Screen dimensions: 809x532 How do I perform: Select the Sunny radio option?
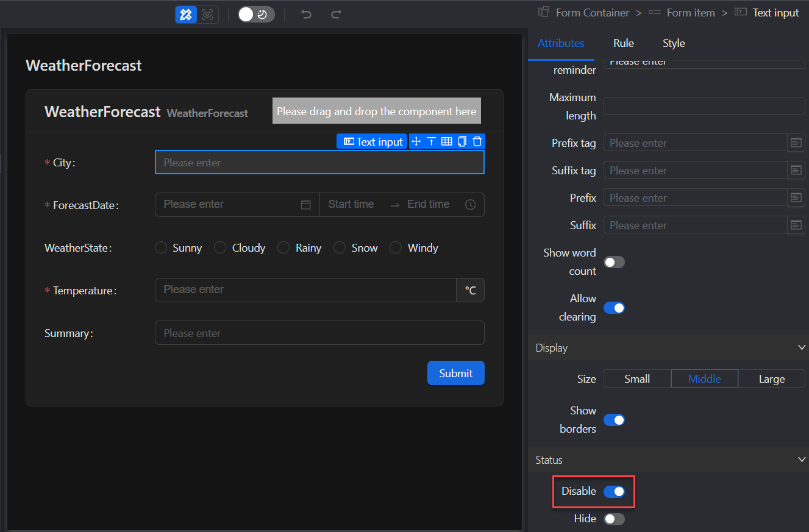pos(161,247)
